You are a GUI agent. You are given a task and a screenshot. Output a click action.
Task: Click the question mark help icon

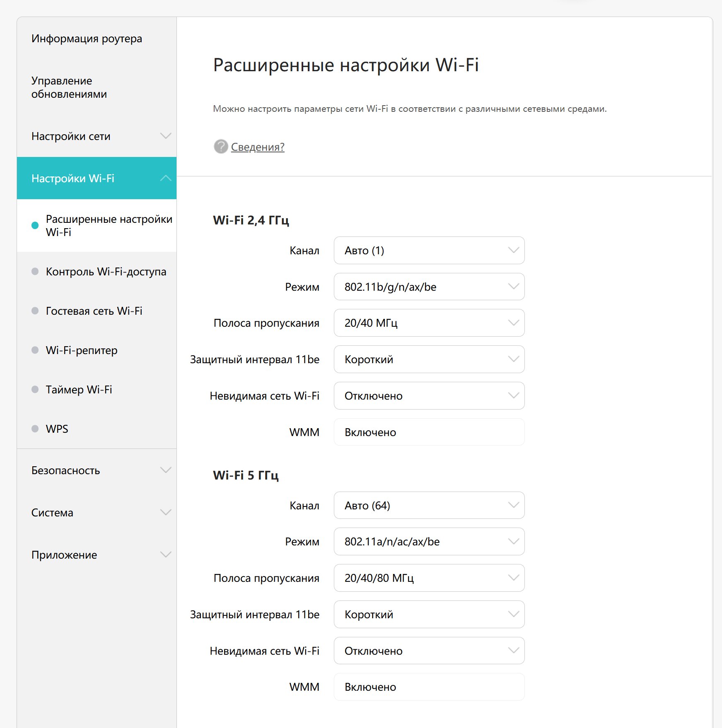[221, 146]
